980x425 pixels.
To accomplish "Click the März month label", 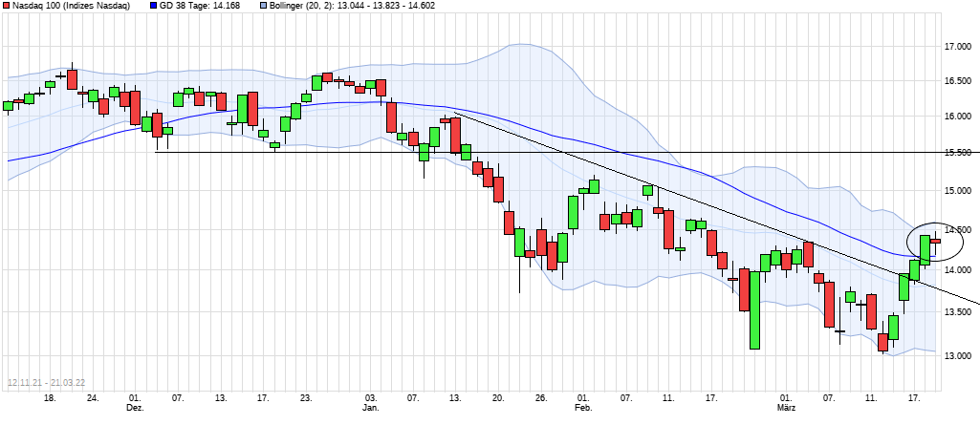I will [786, 407].
